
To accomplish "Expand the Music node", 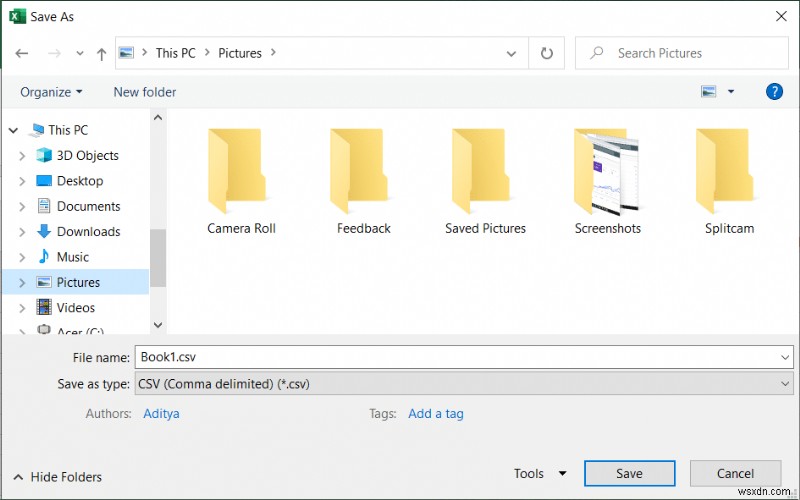I will (x=22, y=258).
